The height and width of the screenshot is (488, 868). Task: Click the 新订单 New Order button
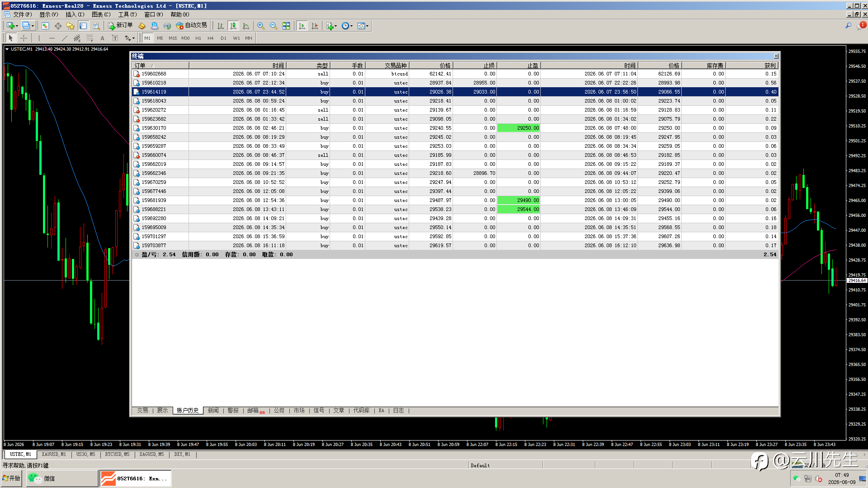tap(120, 26)
